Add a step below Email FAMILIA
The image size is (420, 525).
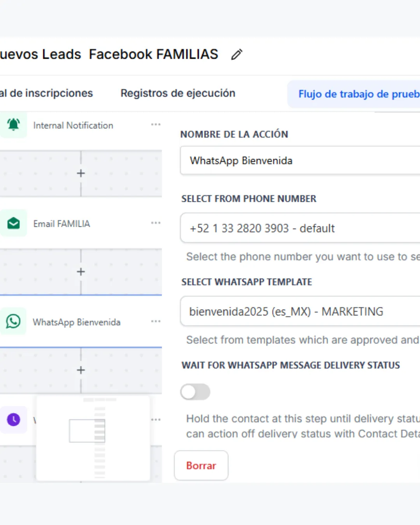[81, 272]
